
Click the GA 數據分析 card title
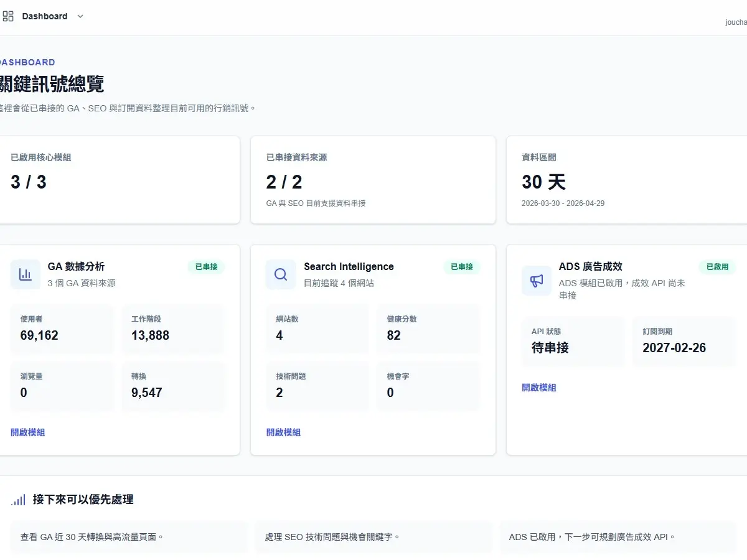(76, 267)
